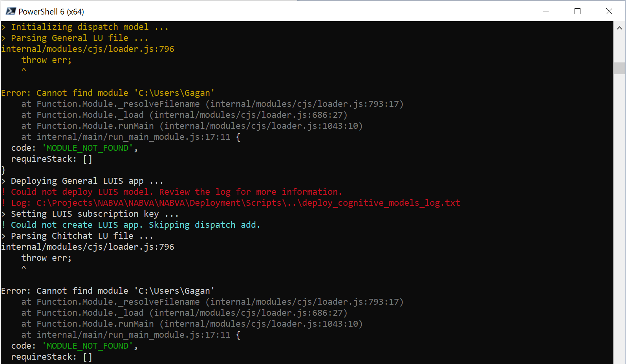Click the yellow 'throw err;' line
The width and height of the screenshot is (626, 364).
point(46,60)
